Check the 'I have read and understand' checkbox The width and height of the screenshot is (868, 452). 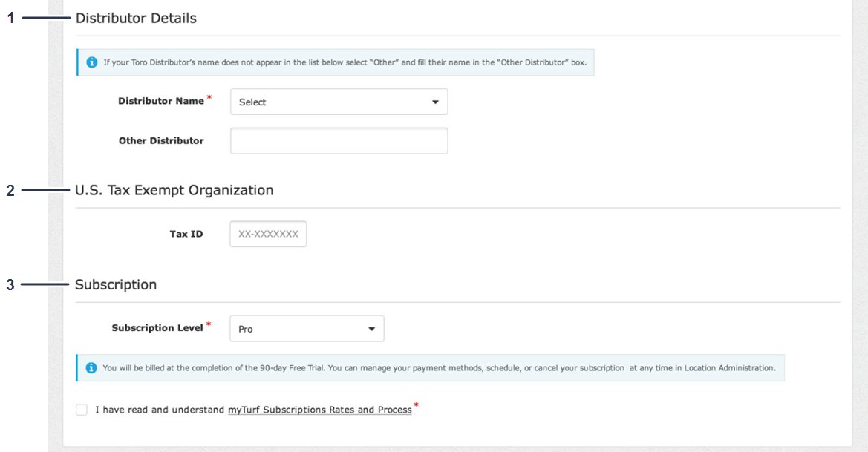[82, 410]
